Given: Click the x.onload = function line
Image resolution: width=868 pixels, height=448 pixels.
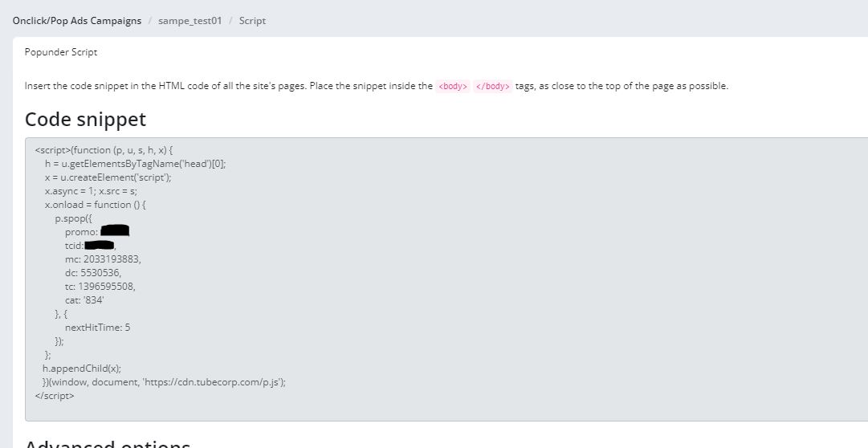Looking at the screenshot, I should [x=96, y=205].
